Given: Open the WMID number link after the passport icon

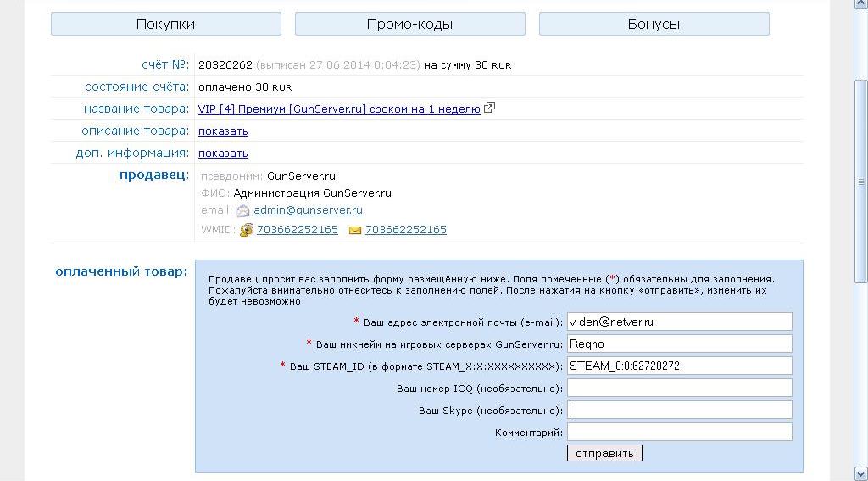Looking at the screenshot, I should point(298,230).
